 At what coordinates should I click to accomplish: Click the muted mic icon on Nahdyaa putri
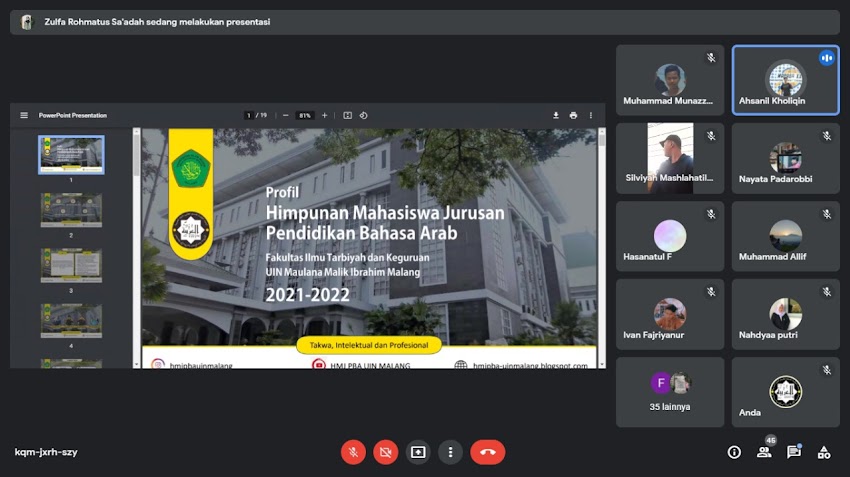tap(827, 292)
